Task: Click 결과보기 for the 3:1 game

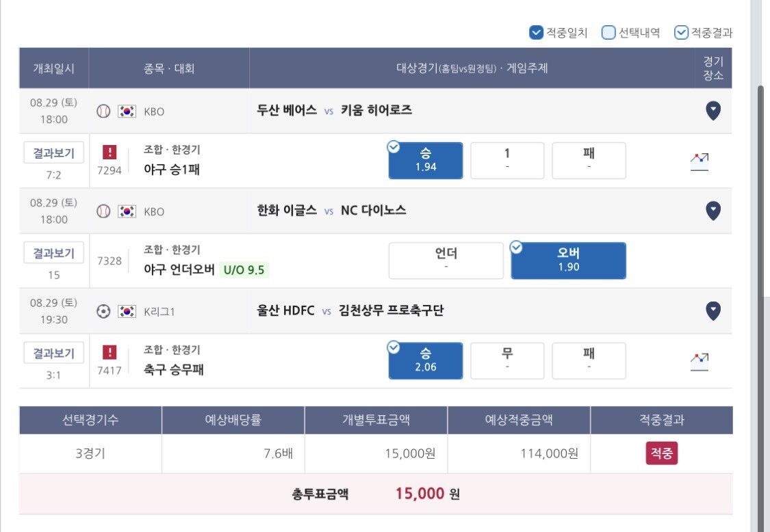Action: pyautogui.click(x=53, y=353)
